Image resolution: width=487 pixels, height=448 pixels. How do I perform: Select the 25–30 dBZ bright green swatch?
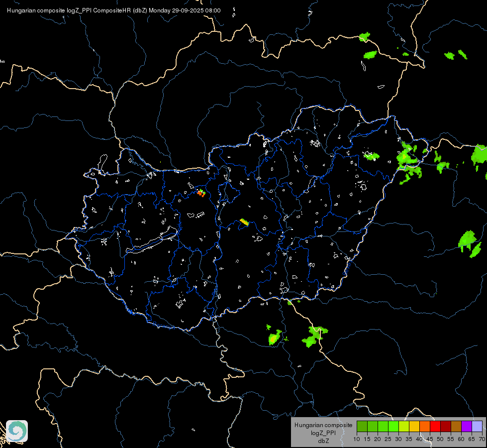point(393,426)
